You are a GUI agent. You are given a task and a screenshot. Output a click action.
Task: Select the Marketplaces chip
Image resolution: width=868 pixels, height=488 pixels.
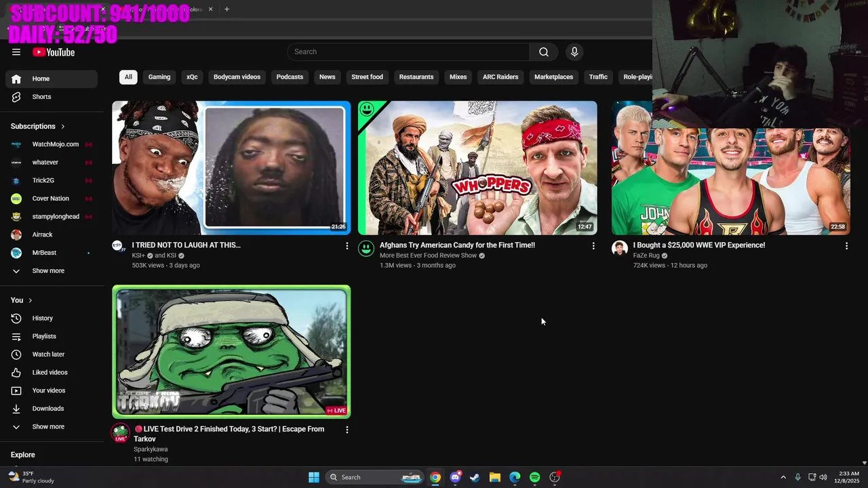[x=553, y=77]
